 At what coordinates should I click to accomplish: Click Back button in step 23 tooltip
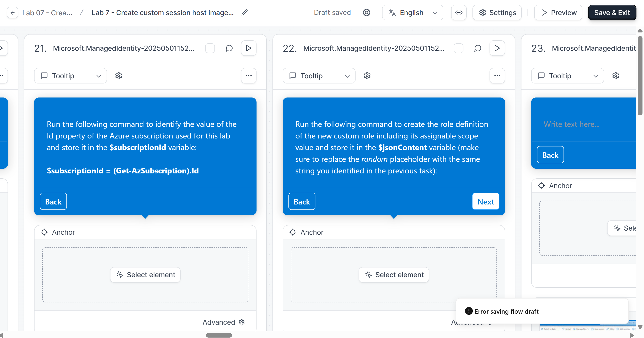(x=550, y=155)
